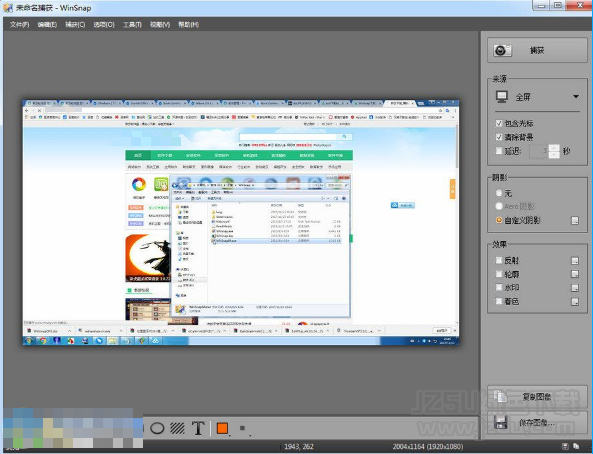Click the 秒 seconds label beside delay

click(566, 151)
